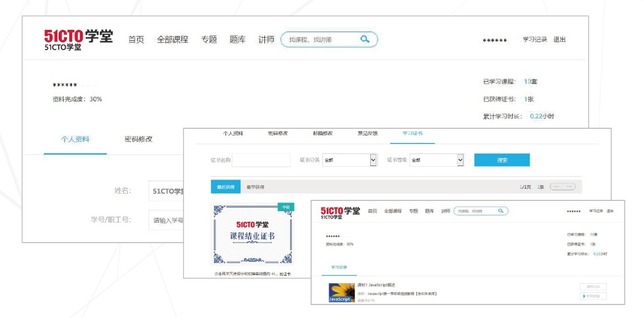Open the course completion certificate image
Viewport: 644px width, 318px height.
point(252,235)
